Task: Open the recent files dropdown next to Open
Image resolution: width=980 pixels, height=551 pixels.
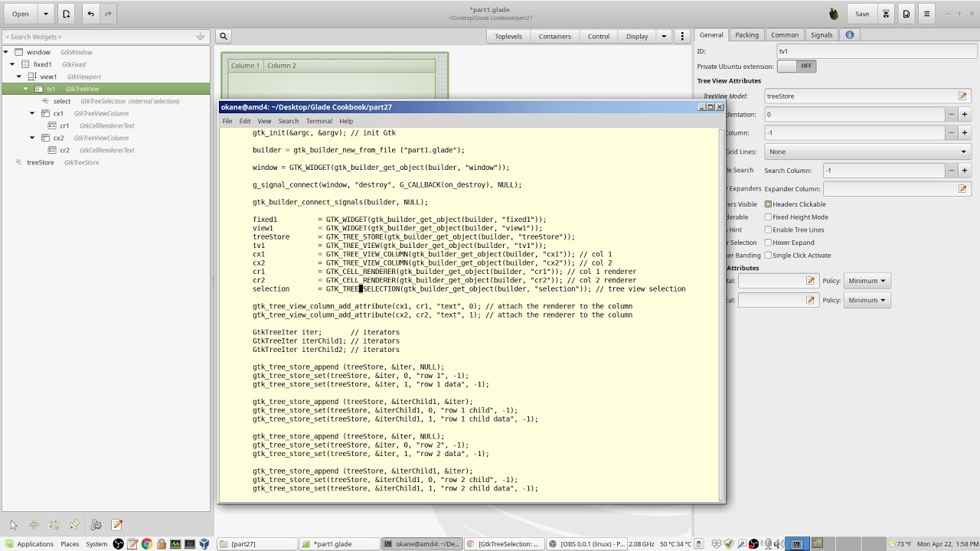Action: pyautogui.click(x=45, y=14)
